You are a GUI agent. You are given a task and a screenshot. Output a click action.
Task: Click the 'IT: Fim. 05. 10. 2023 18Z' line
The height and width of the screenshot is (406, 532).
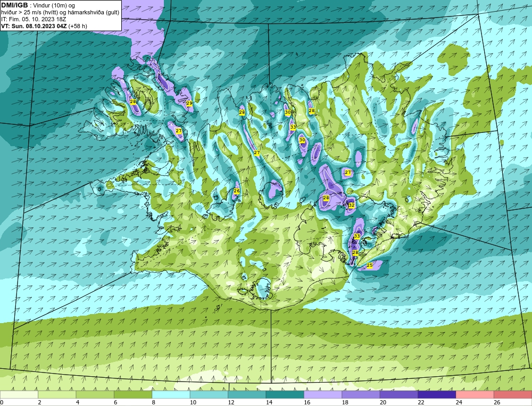tap(34, 19)
